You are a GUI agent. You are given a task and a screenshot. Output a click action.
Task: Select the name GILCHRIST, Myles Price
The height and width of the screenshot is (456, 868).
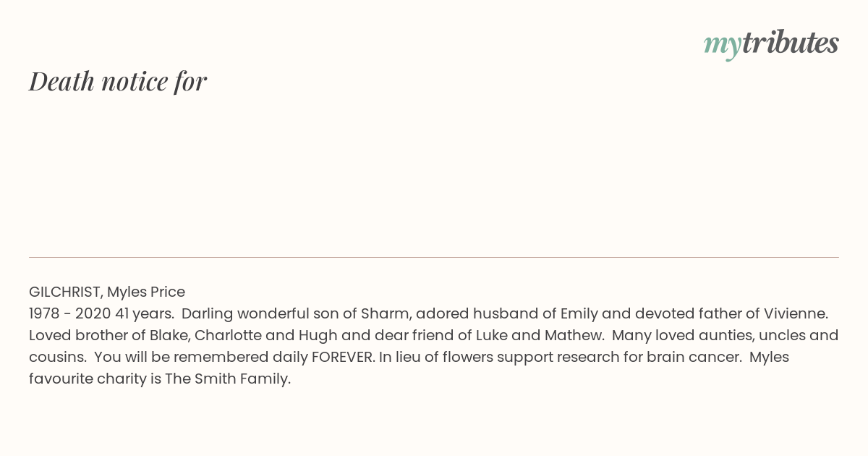pyautogui.click(x=107, y=292)
